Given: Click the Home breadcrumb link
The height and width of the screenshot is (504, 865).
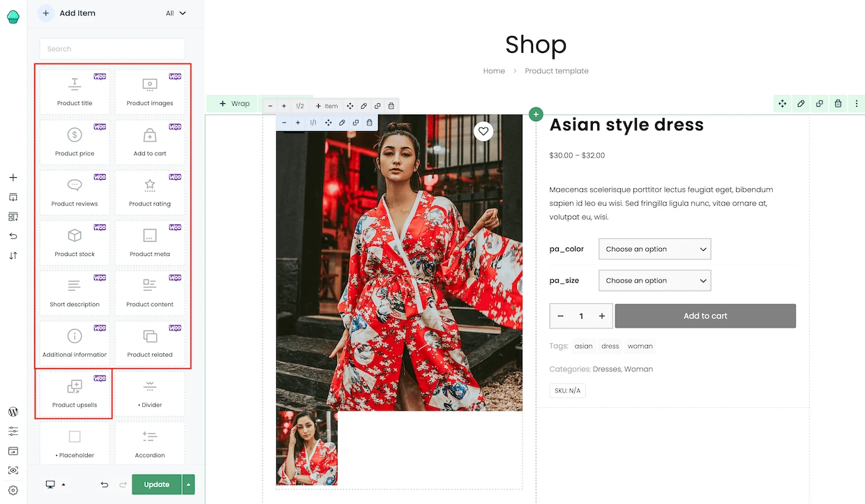Looking at the screenshot, I should tap(494, 71).
